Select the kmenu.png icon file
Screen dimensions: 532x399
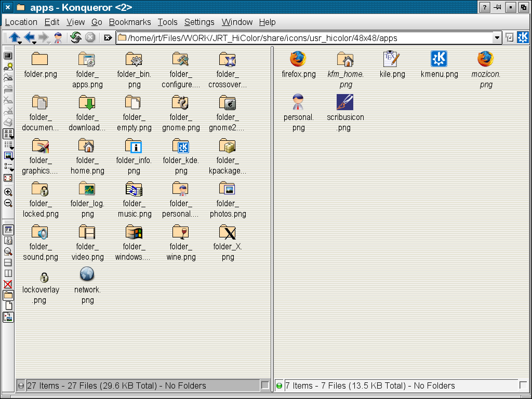point(439,64)
